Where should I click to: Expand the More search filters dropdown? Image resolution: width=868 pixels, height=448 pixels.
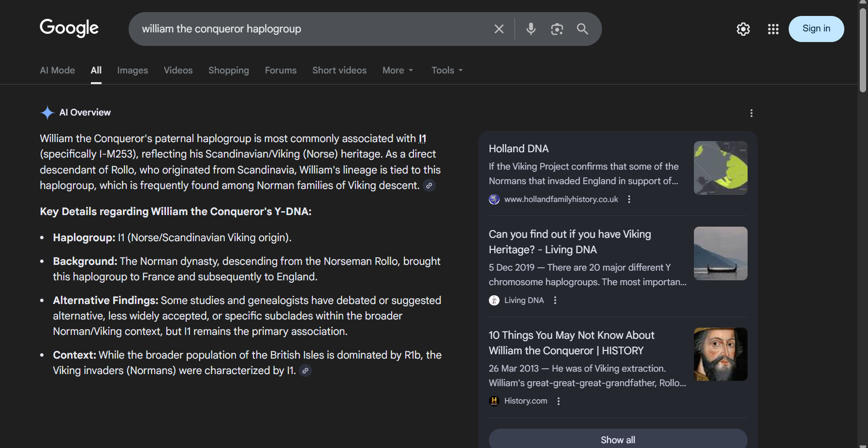coord(397,71)
